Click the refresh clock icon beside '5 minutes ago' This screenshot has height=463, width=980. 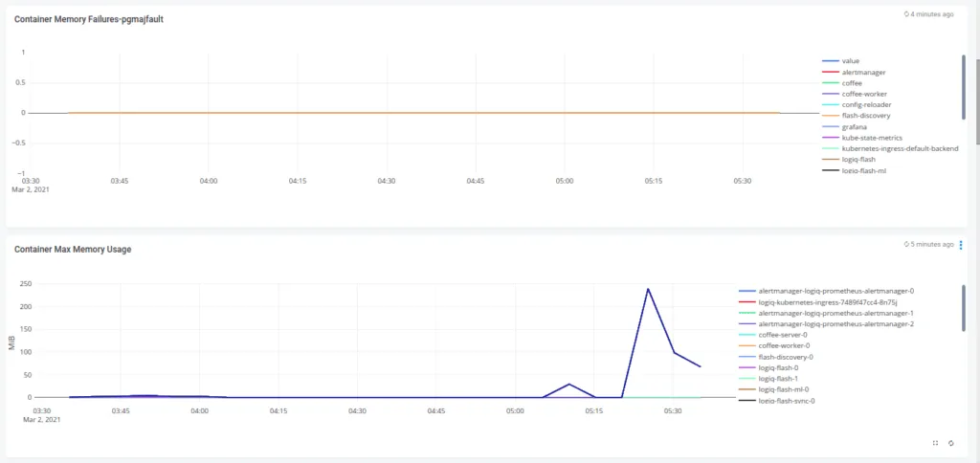click(906, 245)
